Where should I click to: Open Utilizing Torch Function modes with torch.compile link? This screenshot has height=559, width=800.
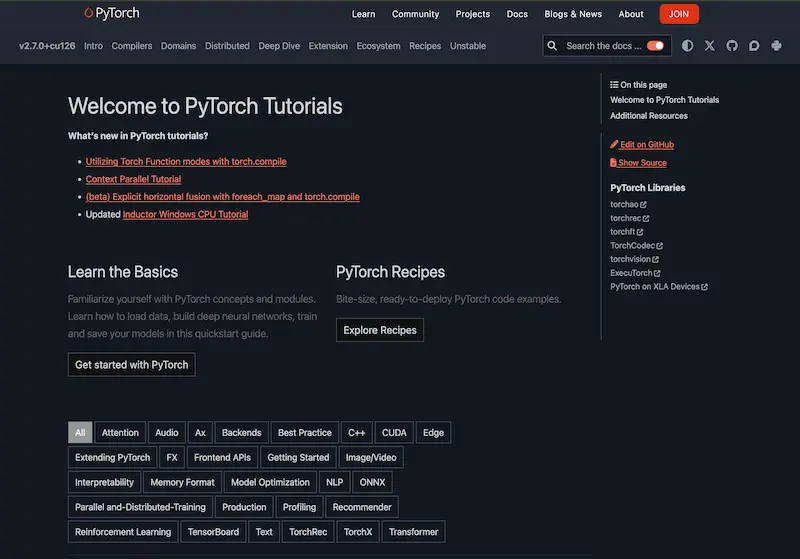pos(186,162)
